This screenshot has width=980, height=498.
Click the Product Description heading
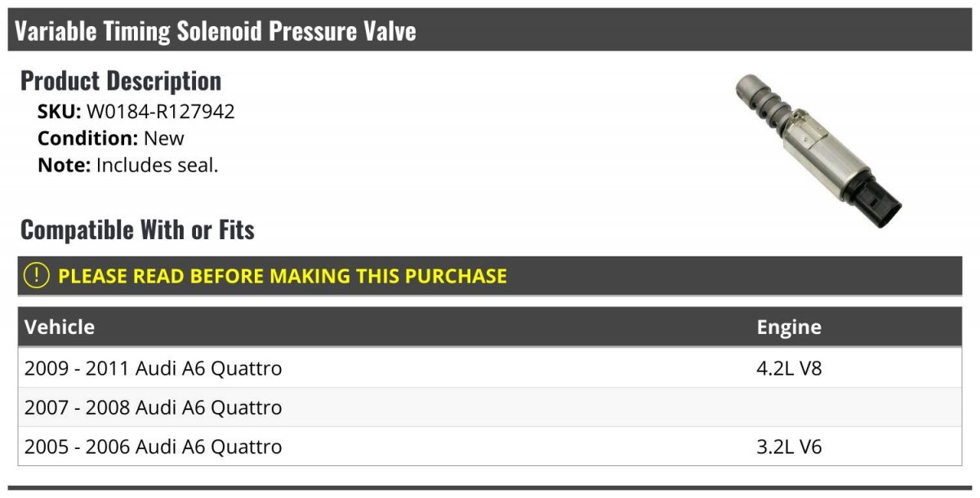pos(121,81)
